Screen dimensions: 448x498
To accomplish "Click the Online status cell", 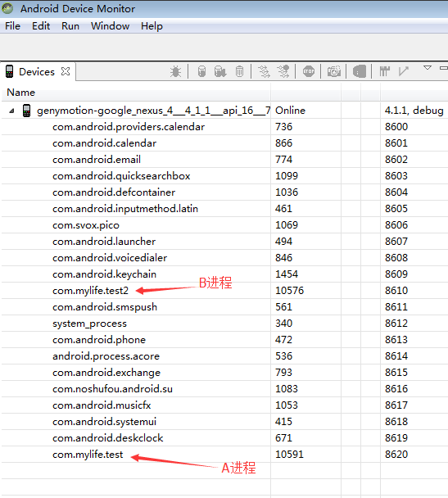I will pos(290,111).
